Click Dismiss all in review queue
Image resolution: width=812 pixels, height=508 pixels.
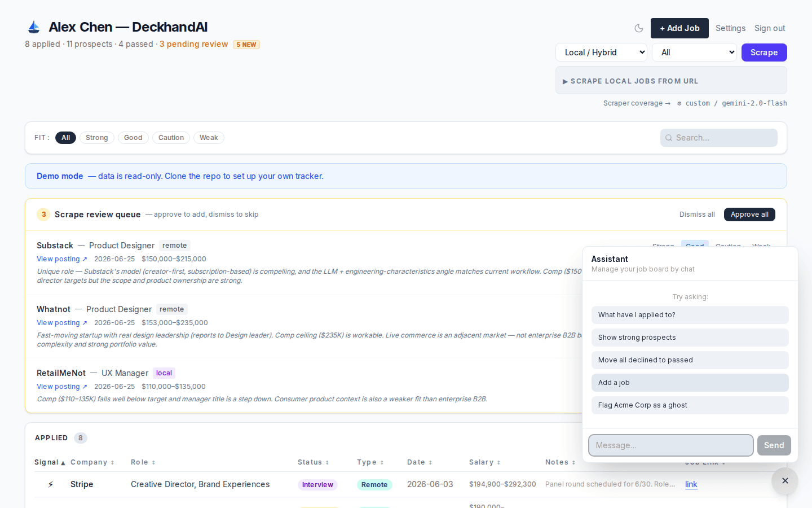697,214
